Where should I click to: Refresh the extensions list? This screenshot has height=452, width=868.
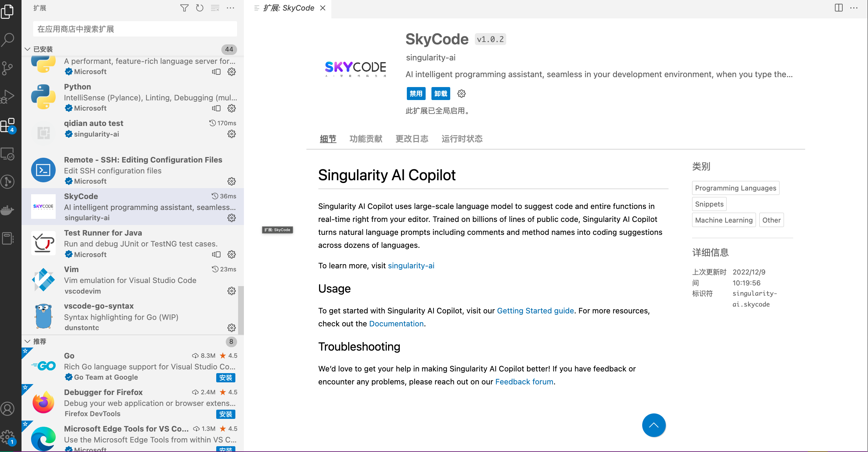pyautogui.click(x=199, y=8)
